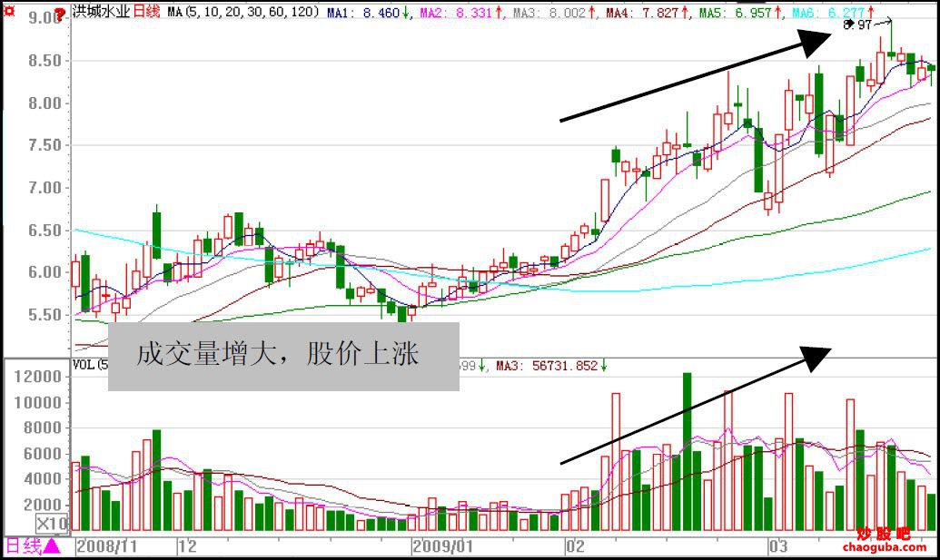The height and width of the screenshot is (560, 940).
Task: Click the 8.97 high price marker
Action: [857, 25]
